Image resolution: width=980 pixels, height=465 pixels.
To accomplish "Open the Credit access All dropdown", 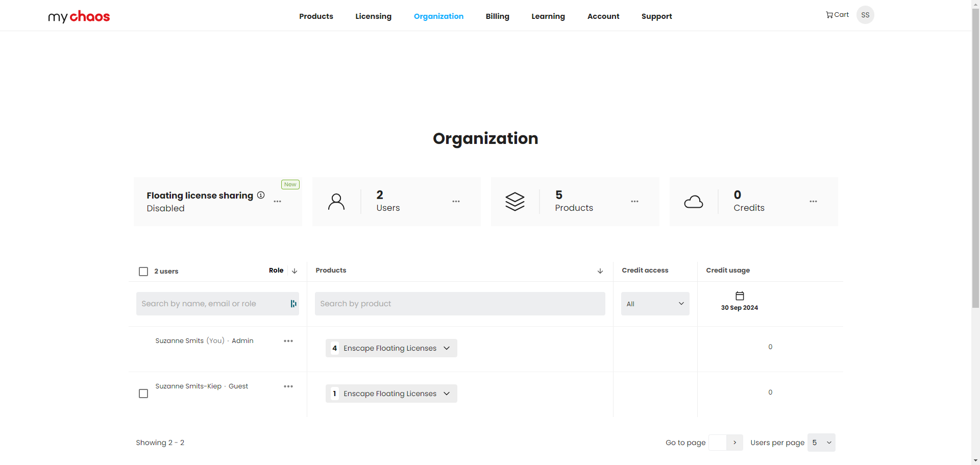I will coord(655,304).
